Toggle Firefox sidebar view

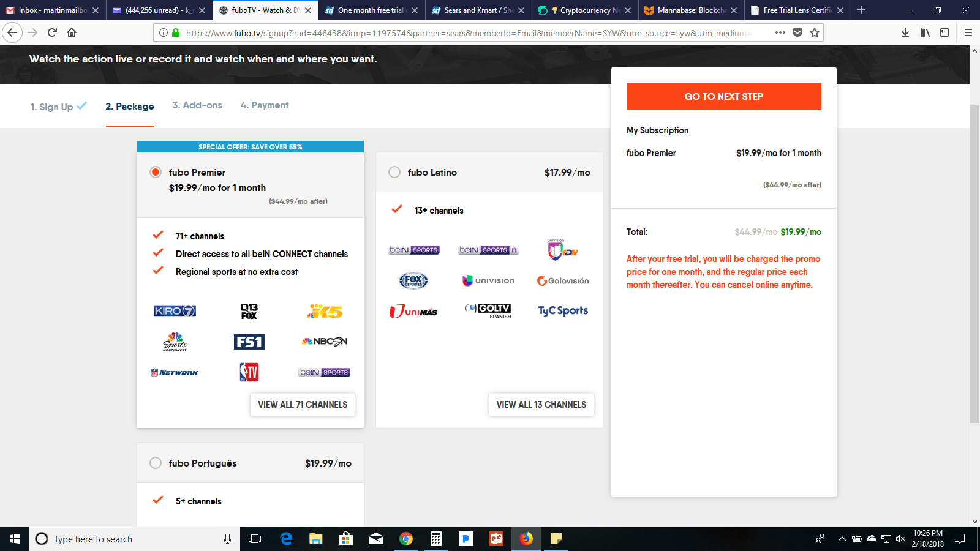(x=944, y=32)
